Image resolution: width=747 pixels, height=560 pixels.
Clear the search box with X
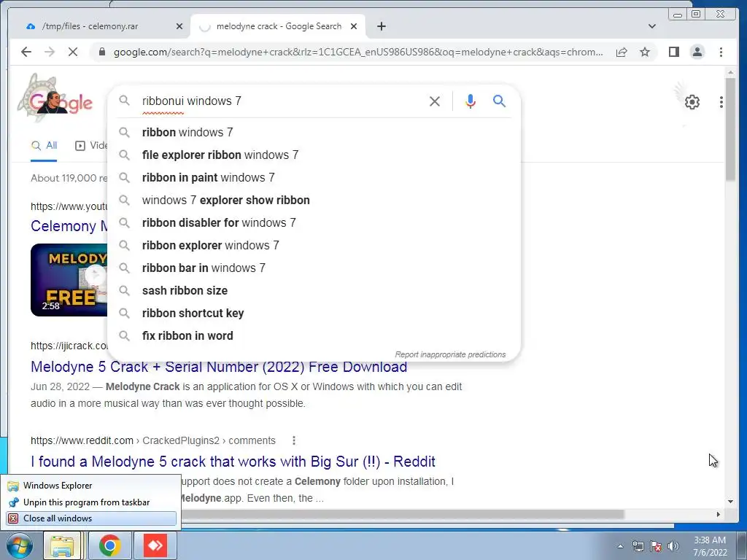[x=435, y=101]
